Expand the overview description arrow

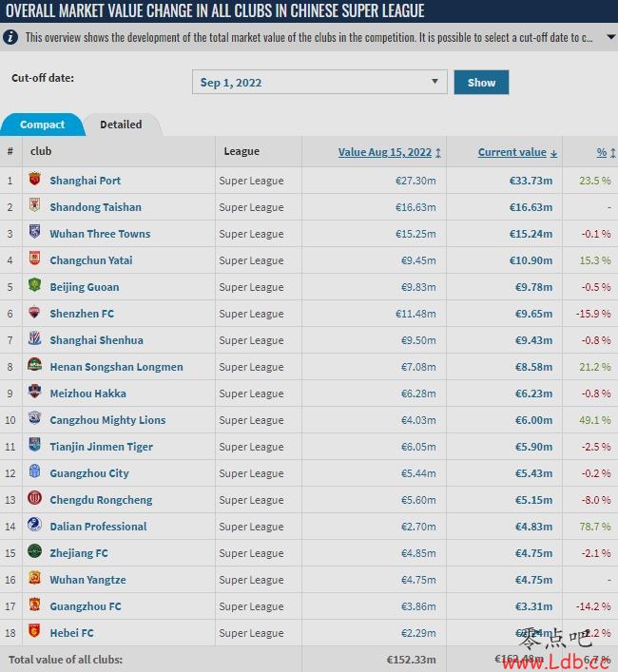click(x=611, y=37)
